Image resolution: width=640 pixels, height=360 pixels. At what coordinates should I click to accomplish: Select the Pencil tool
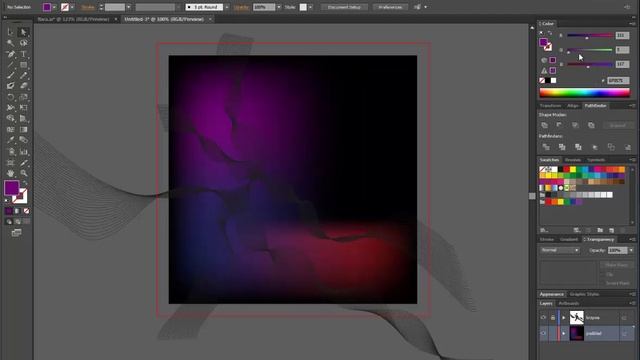[23, 75]
